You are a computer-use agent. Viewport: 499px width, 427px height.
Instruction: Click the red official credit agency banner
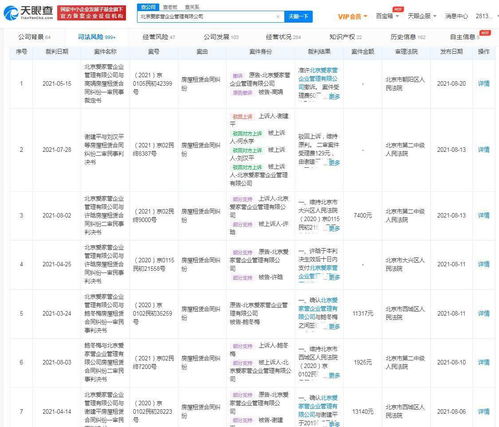pos(92,13)
